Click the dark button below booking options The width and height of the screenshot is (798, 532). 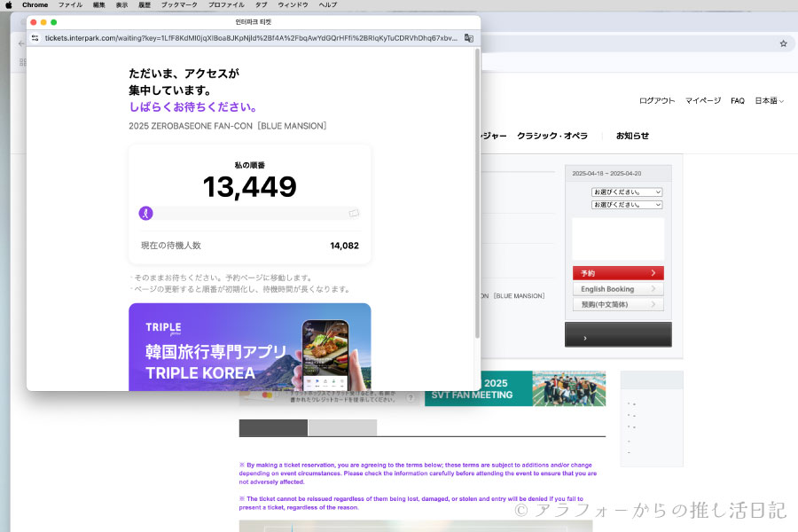(x=618, y=334)
